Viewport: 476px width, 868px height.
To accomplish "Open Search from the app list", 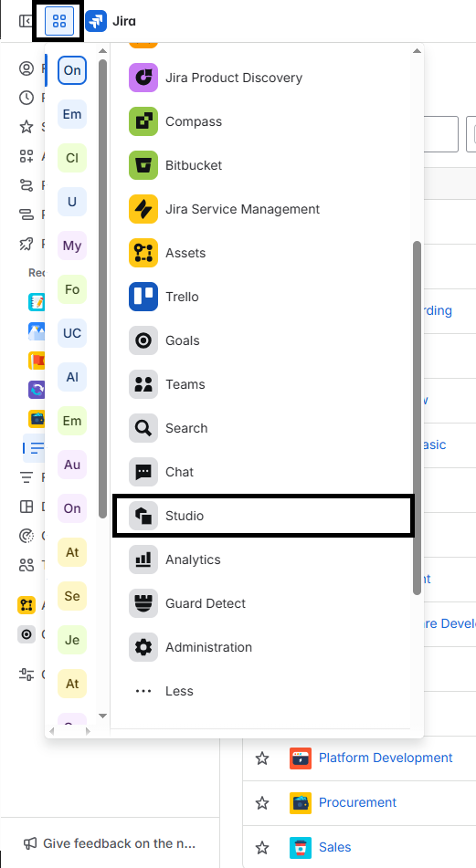I will 262,428.
